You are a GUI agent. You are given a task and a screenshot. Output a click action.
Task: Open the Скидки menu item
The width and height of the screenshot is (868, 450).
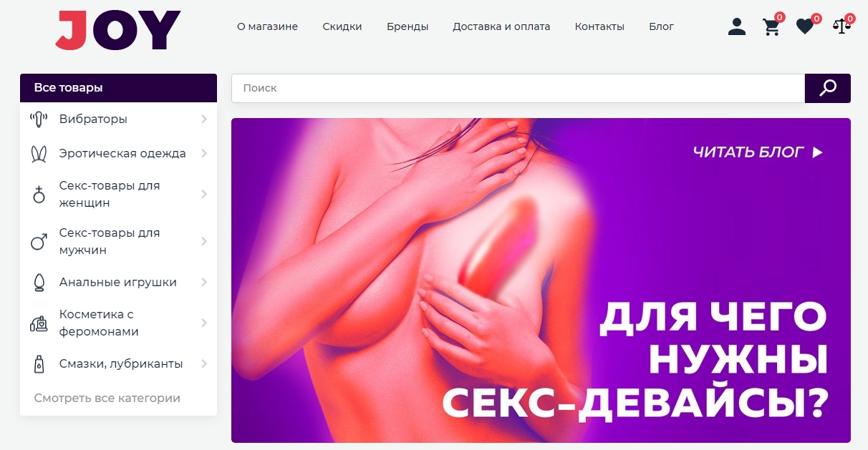[x=342, y=26]
